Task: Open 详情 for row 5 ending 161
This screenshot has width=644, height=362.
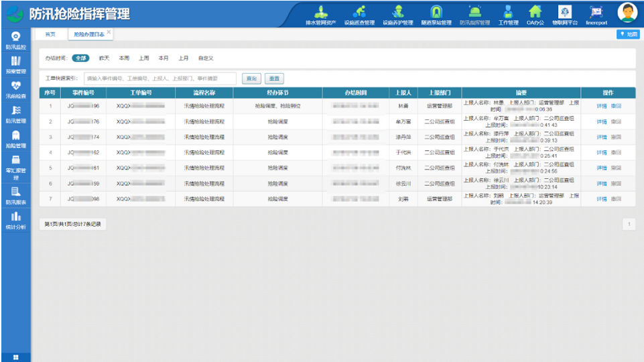Action: click(602, 168)
